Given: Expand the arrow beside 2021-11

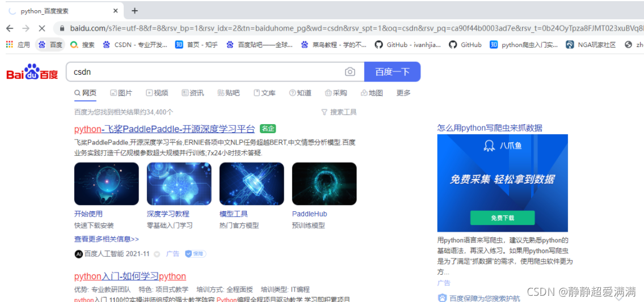Looking at the screenshot, I should (x=157, y=254).
